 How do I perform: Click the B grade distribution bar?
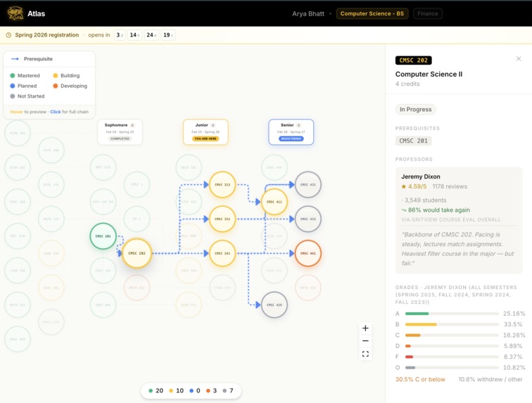tap(452, 324)
